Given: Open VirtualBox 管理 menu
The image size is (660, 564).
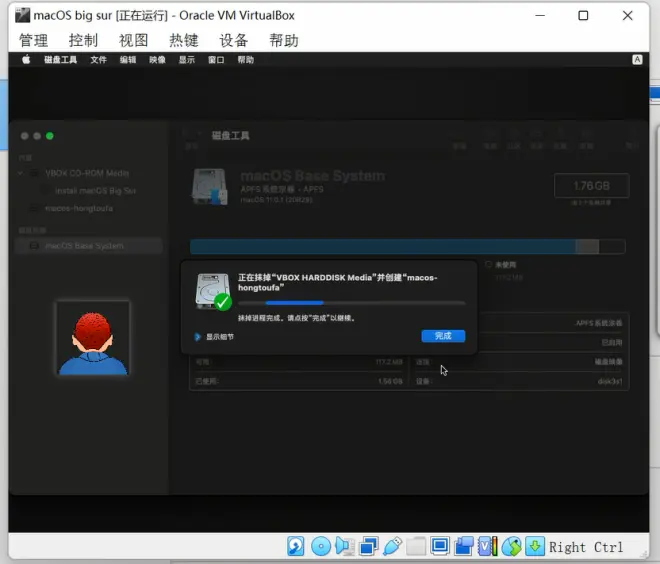Looking at the screenshot, I should 34,40.
